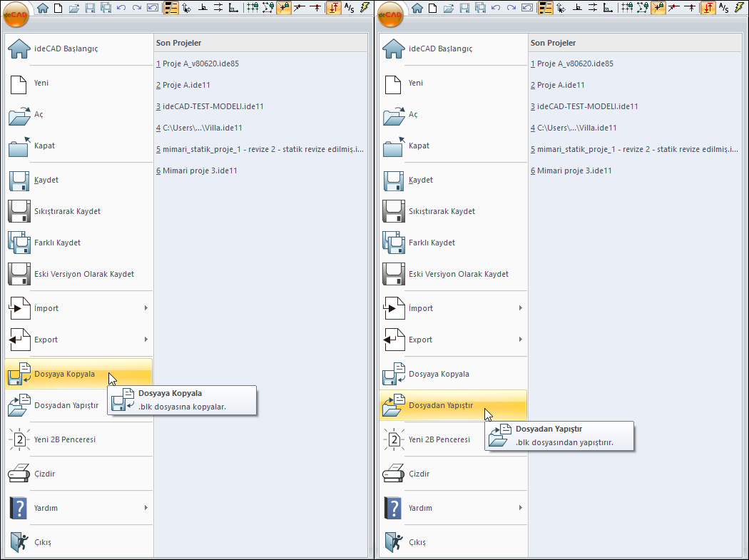749x560 pixels.
Task: Click ideCAD orange logo button in left window
Action: pyautogui.click(x=16, y=14)
